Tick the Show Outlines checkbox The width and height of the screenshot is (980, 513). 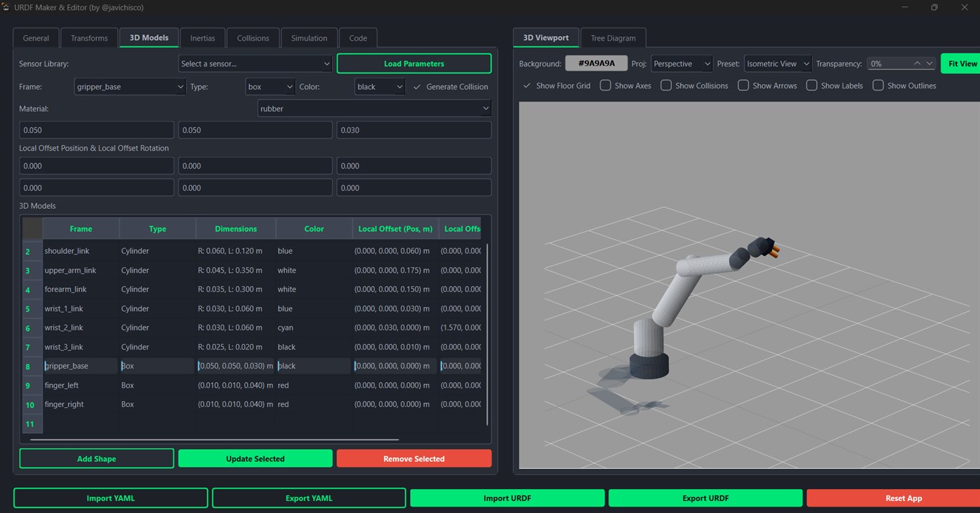(x=878, y=85)
